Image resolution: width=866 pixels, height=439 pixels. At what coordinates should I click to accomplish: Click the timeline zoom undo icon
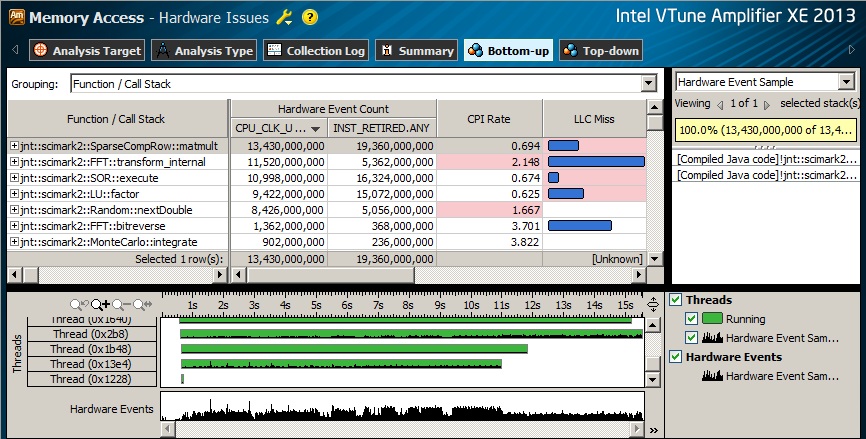coord(79,305)
